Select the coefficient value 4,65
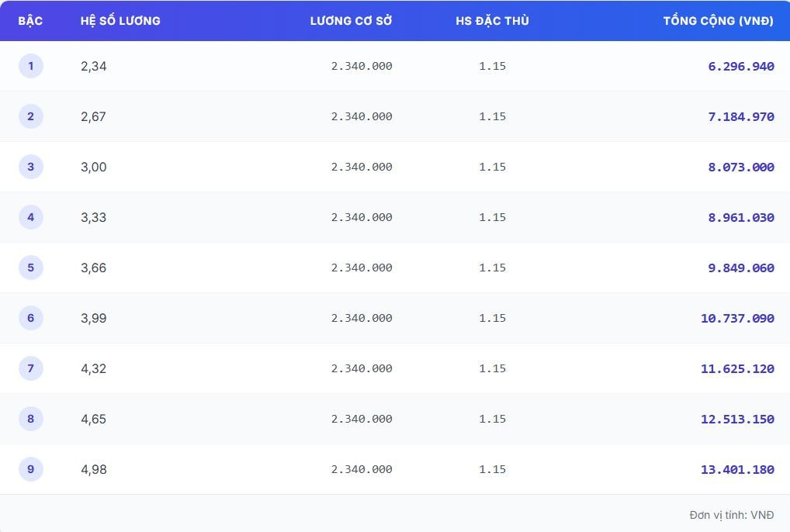Screen dimensions: 790x532 pyautogui.click(x=94, y=420)
